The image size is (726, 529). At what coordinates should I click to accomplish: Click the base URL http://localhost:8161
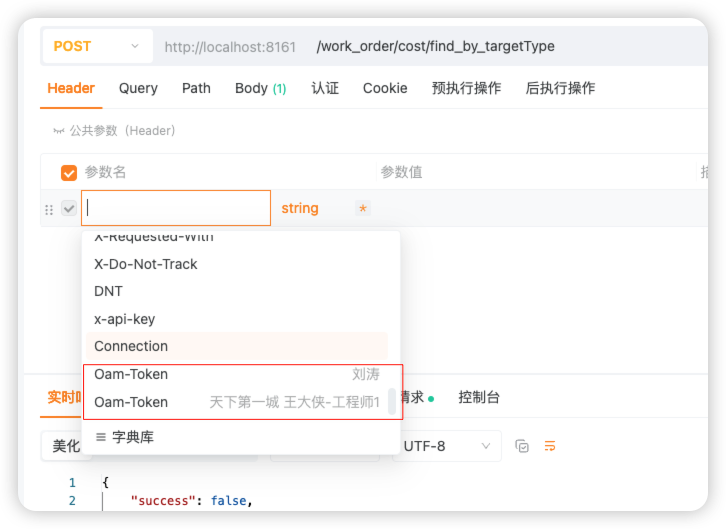(x=230, y=47)
